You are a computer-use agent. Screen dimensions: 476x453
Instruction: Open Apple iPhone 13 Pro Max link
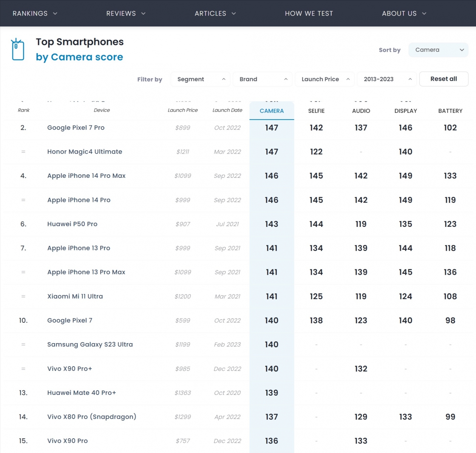pos(86,272)
